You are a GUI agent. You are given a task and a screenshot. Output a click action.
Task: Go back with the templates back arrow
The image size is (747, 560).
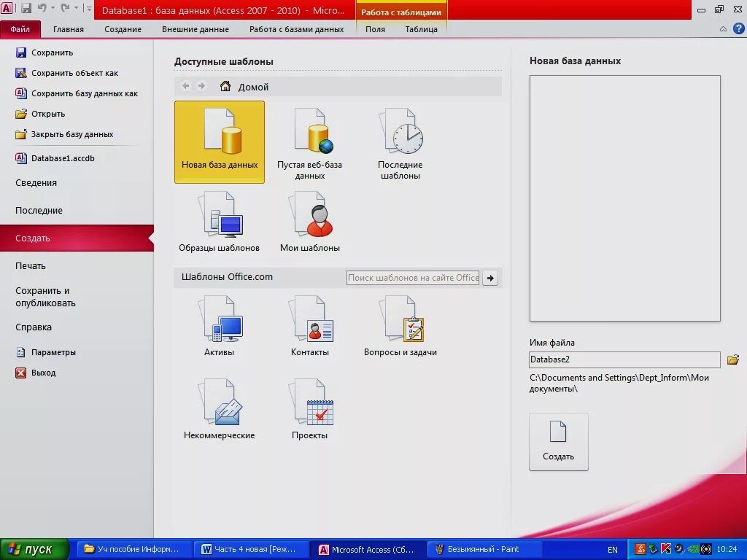pos(186,86)
